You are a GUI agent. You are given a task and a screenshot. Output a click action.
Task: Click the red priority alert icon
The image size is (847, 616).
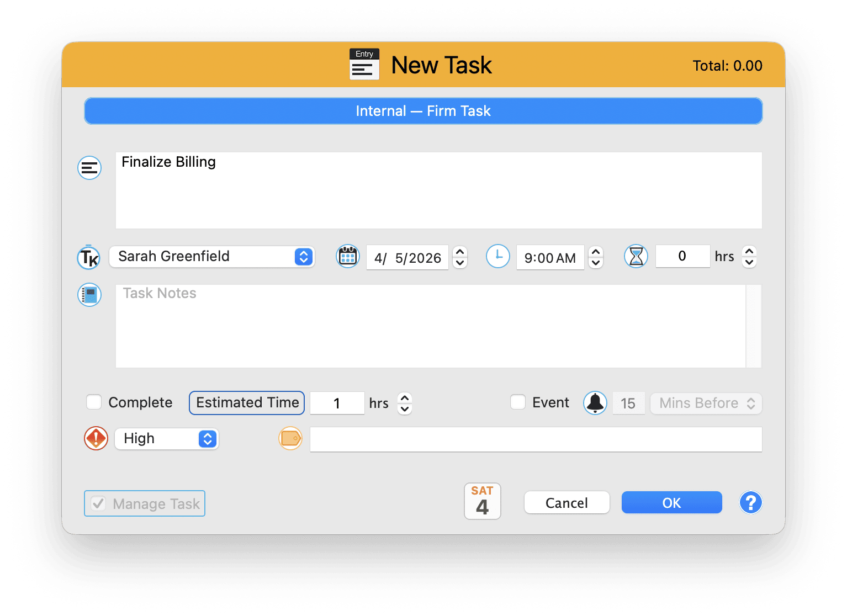(96, 438)
